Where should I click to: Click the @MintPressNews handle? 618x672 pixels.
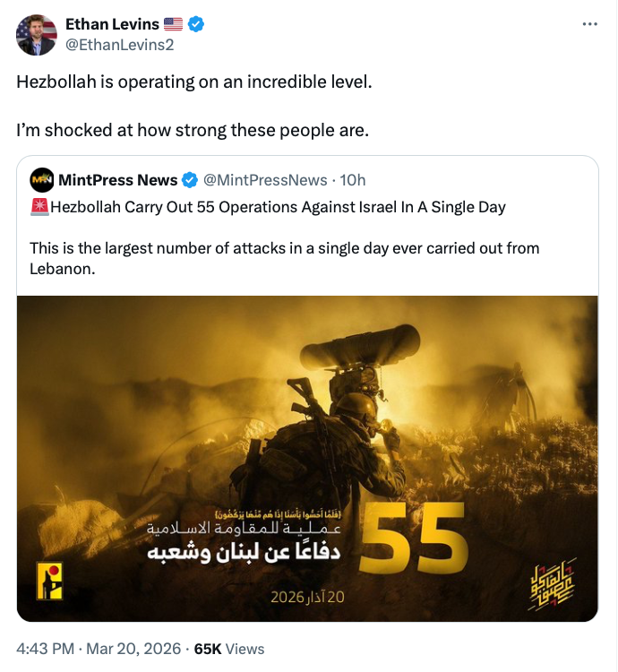click(266, 180)
